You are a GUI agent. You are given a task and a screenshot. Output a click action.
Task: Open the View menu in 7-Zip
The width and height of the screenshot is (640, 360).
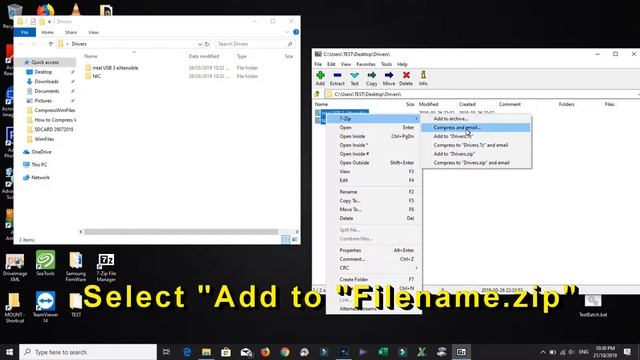click(x=346, y=64)
